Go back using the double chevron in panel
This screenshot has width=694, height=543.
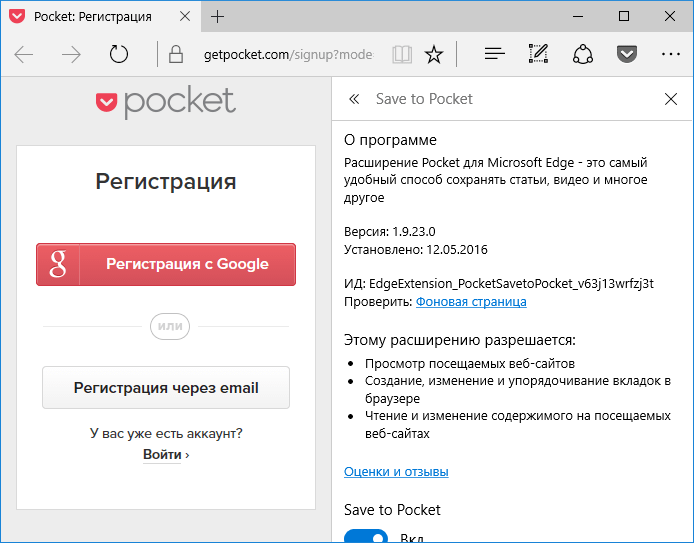coord(354,99)
